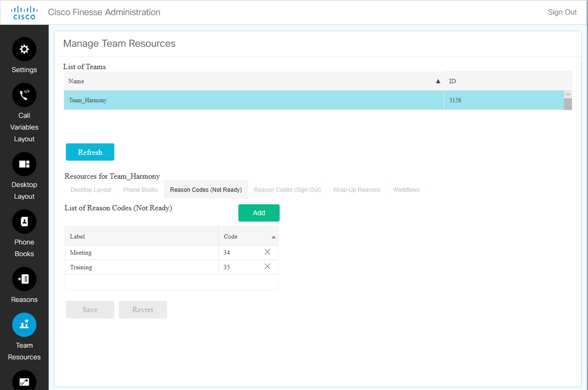Select the Team_Harmony row
The height and width of the screenshot is (390, 588).
click(314, 100)
